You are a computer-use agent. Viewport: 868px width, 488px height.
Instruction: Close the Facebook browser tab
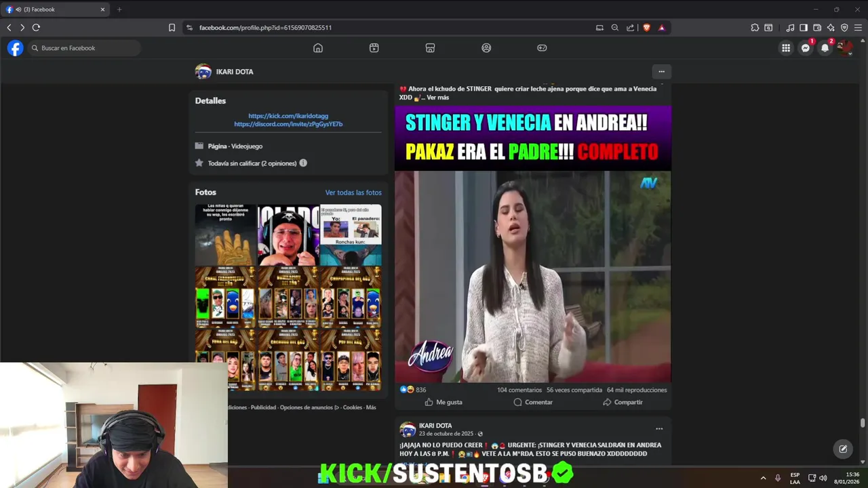pyautogui.click(x=103, y=9)
